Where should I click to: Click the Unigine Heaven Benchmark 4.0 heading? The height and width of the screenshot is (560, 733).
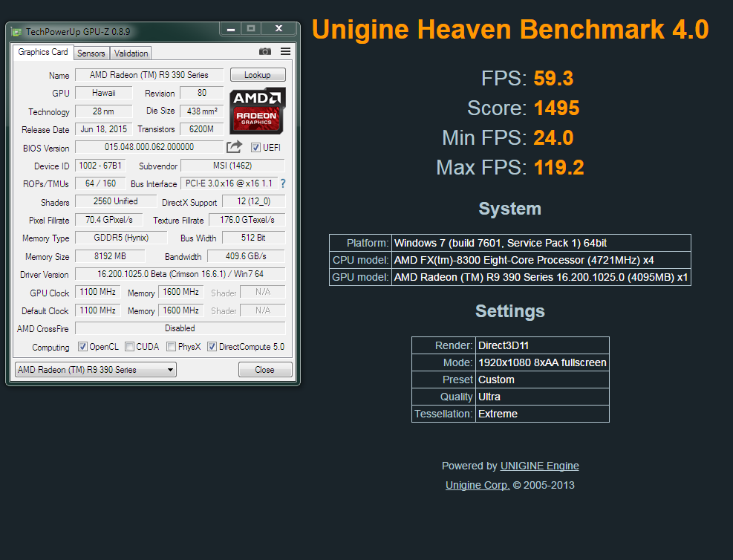pos(510,30)
